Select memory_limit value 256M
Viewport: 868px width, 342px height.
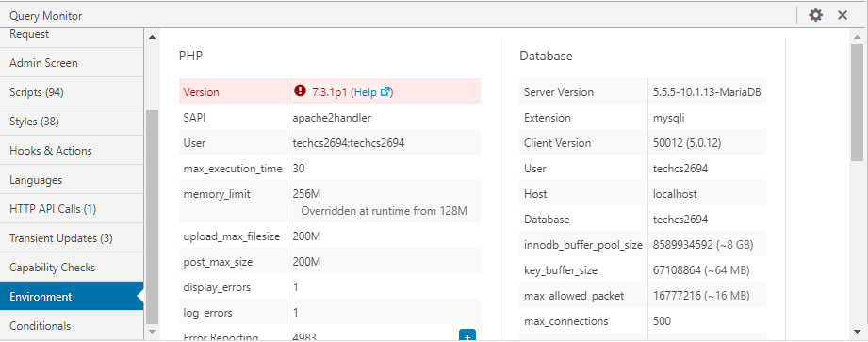click(306, 194)
